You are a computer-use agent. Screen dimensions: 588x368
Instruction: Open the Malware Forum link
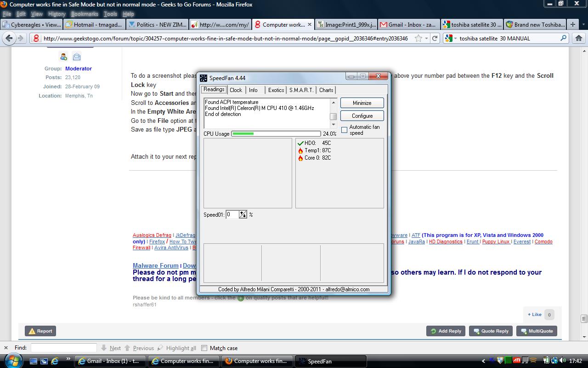(x=155, y=265)
